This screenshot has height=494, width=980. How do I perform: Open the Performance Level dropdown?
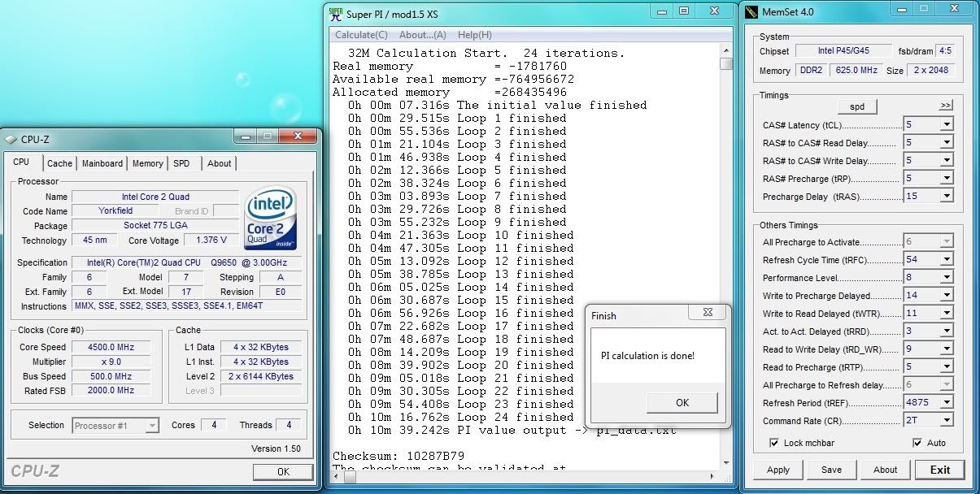947,278
